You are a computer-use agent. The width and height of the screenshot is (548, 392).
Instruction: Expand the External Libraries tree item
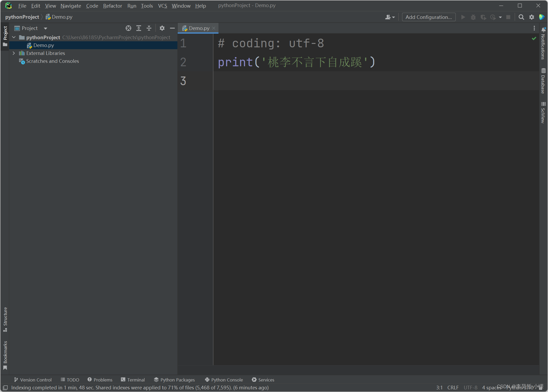pyautogui.click(x=14, y=53)
